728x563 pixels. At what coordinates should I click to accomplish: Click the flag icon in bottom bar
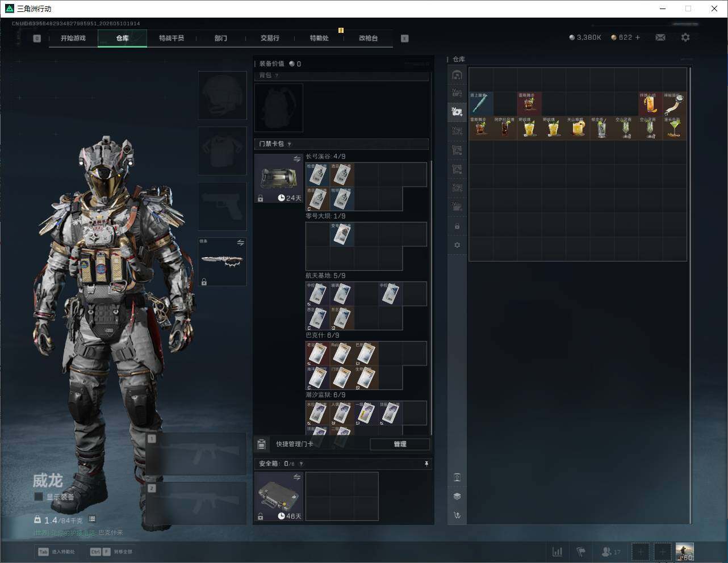coord(581,552)
